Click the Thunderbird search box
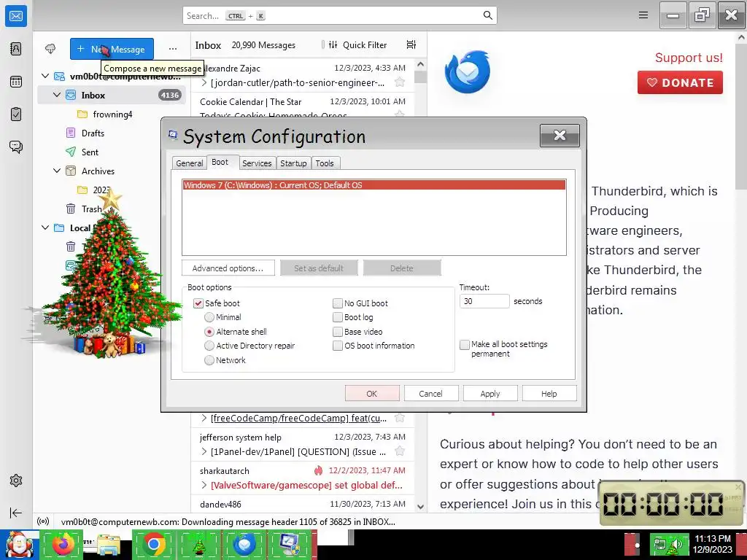This screenshot has width=747, height=560. [x=340, y=16]
